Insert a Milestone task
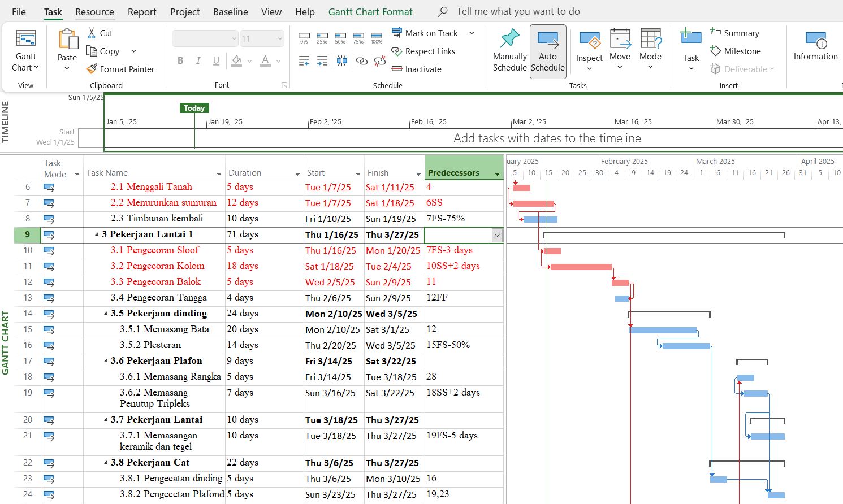The height and width of the screenshot is (504, 843). click(736, 51)
